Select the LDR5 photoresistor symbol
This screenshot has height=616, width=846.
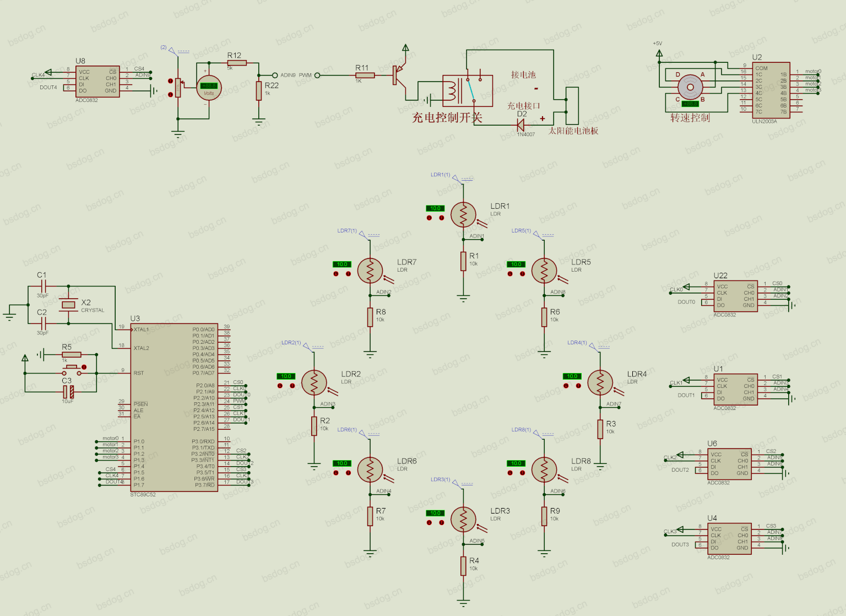[x=544, y=271]
